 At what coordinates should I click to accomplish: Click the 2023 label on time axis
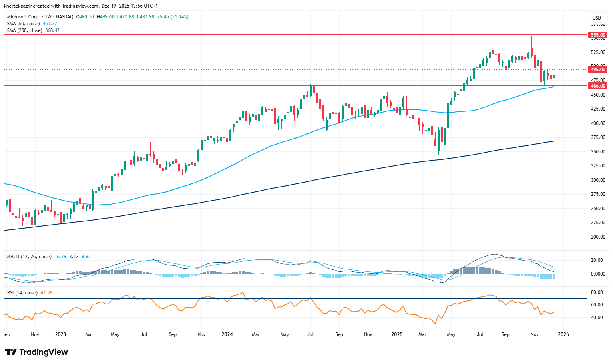click(x=60, y=334)
